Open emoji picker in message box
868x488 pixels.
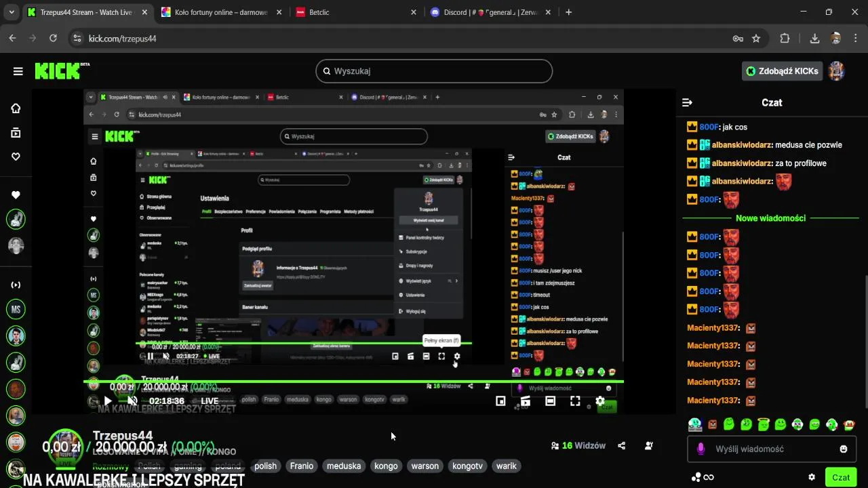click(844, 449)
